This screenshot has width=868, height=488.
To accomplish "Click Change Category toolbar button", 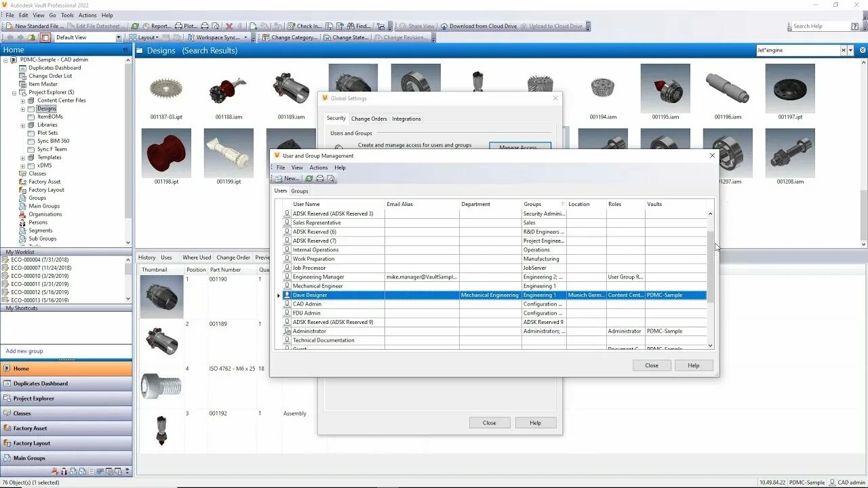I will pos(290,37).
